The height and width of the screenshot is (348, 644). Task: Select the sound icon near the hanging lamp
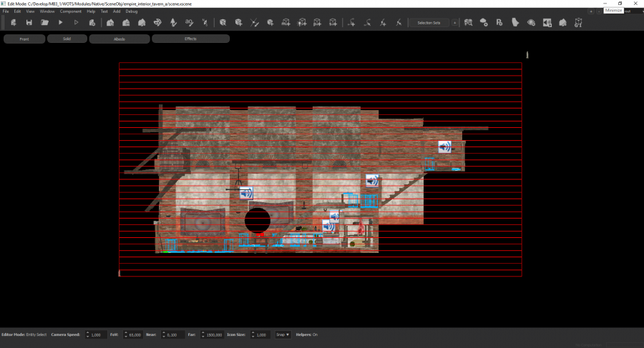(246, 193)
